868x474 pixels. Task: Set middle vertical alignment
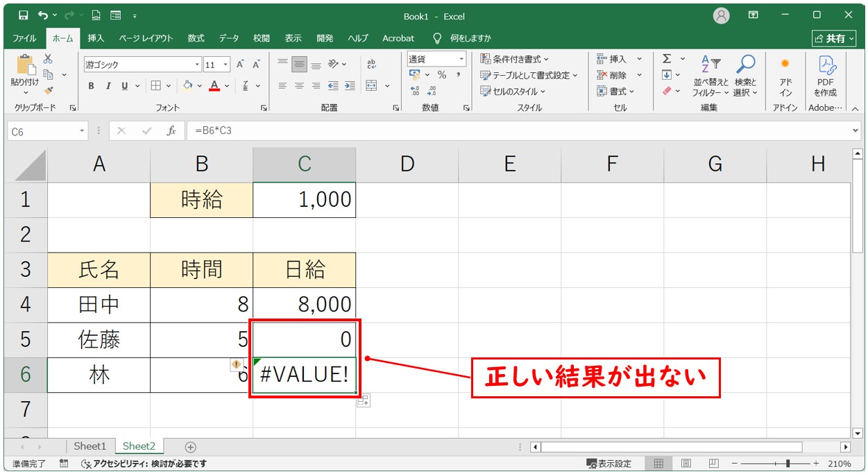click(299, 65)
